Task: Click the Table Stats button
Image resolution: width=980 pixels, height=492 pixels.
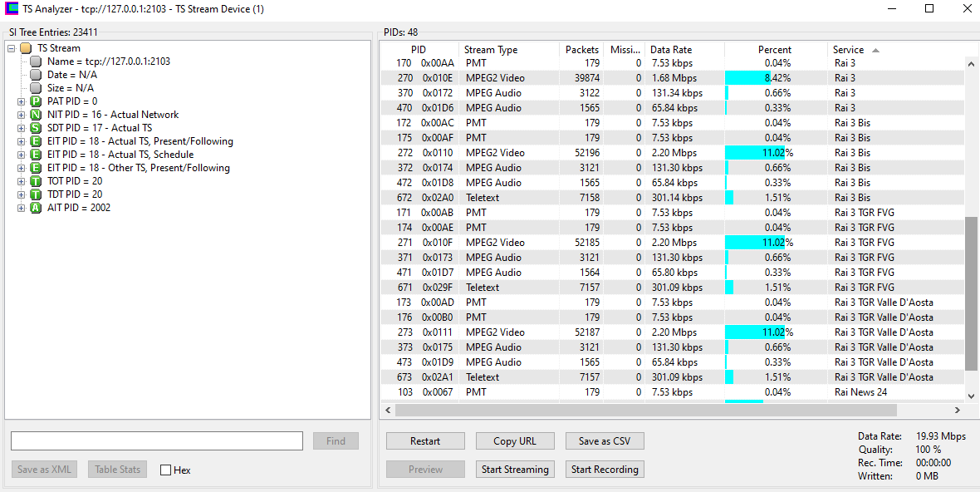Action: 117,470
